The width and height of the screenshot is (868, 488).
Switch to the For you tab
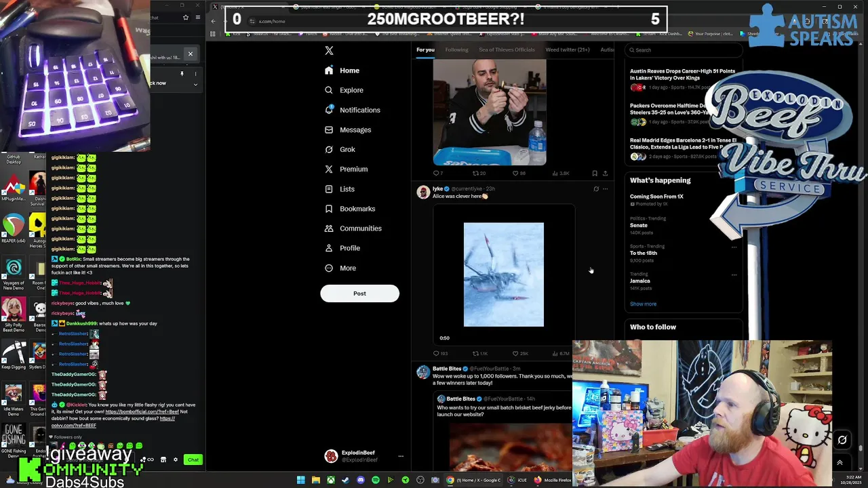click(x=425, y=49)
